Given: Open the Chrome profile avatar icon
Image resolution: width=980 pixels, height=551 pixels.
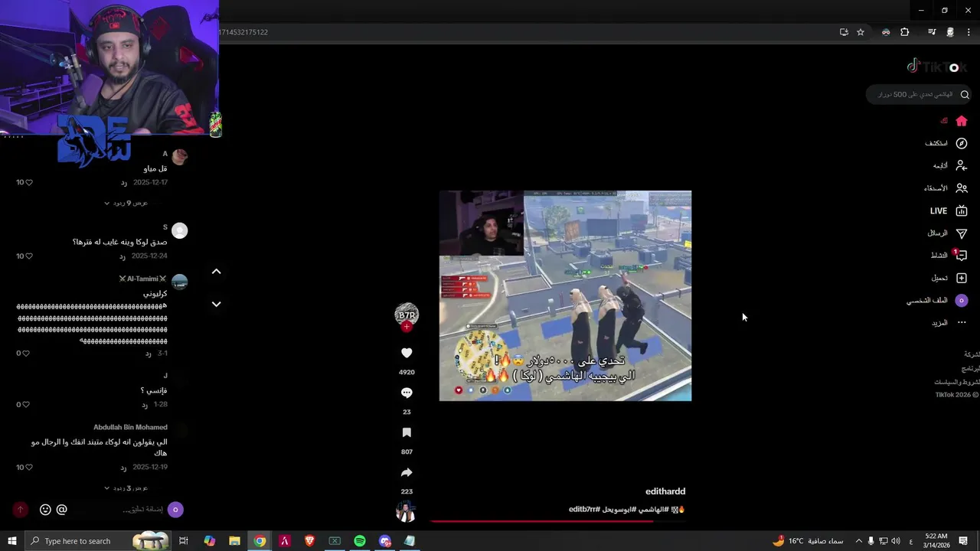Looking at the screenshot, I should pyautogui.click(x=950, y=32).
